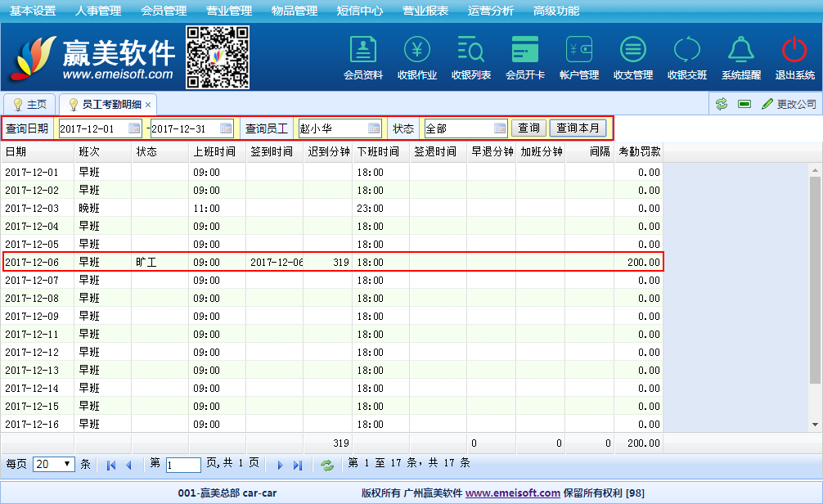Expand the 查询员工 employee dropdown
The width and height of the screenshot is (823, 504).
[x=374, y=128]
